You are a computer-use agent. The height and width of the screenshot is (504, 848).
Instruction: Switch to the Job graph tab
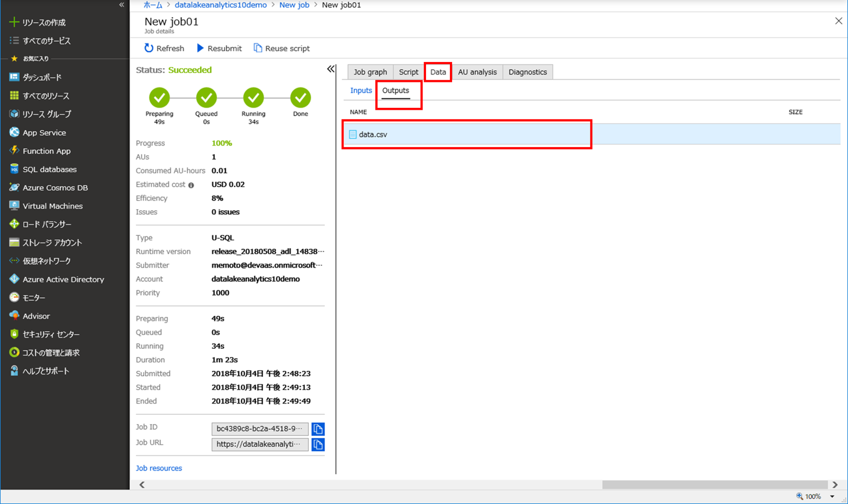(370, 72)
